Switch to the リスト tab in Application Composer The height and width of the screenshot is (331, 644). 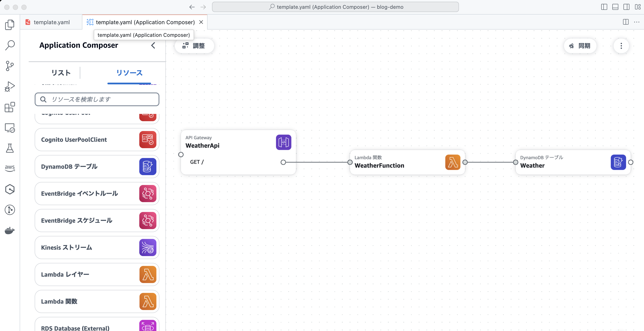(x=61, y=73)
